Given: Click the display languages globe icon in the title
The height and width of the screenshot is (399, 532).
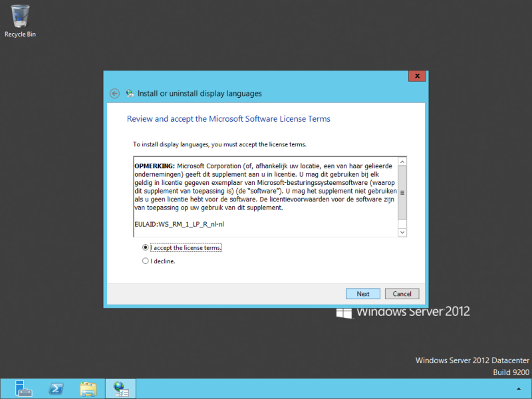Looking at the screenshot, I should click(130, 94).
